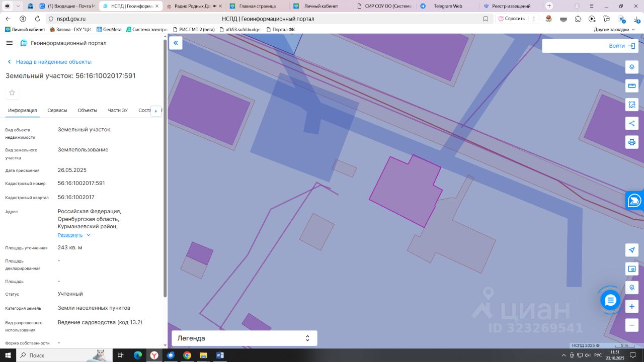Screen dimensions: 644x362
Task: Open the Спросить assistant options menu
Action: [534, 19]
